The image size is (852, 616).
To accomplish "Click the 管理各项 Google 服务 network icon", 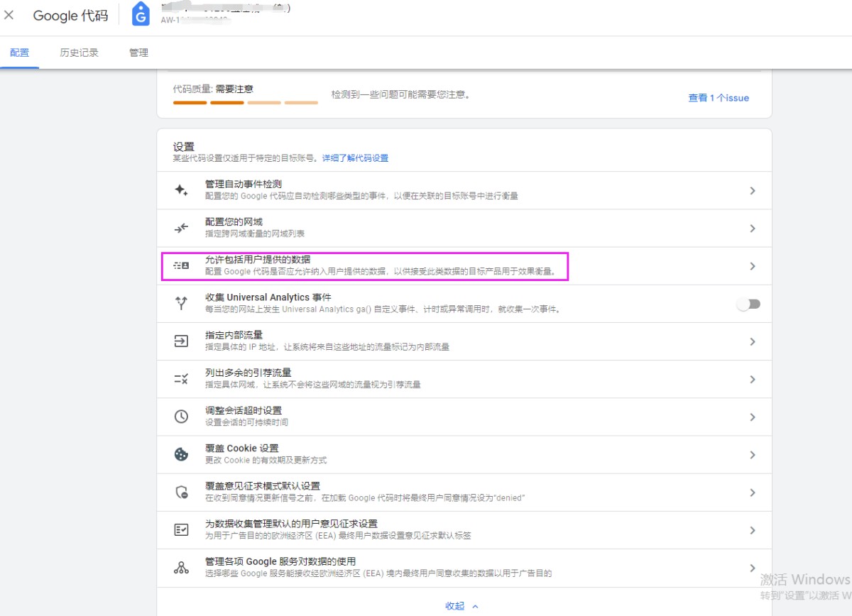I will click(x=181, y=568).
